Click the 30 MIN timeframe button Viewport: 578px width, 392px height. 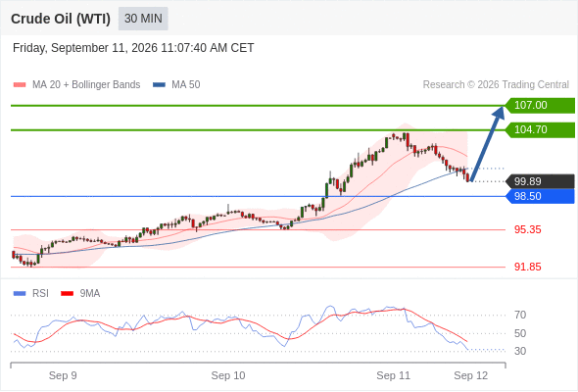click(143, 19)
